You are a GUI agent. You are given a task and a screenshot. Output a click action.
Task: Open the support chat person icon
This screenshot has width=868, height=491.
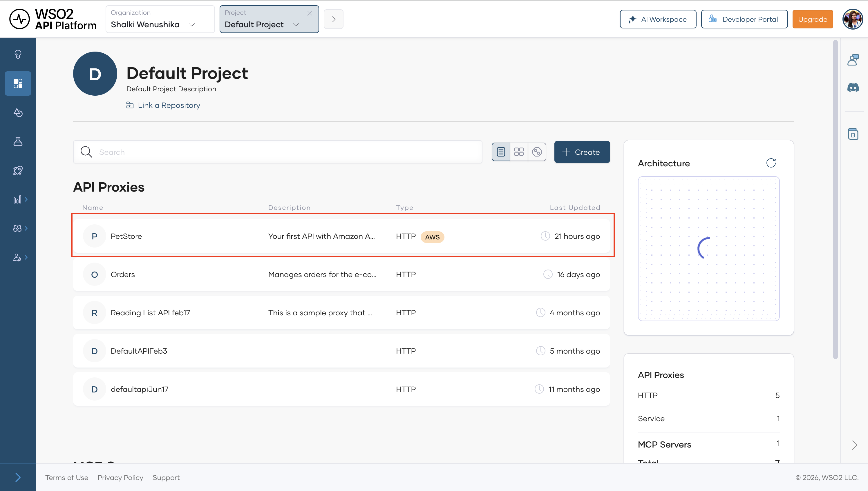click(853, 60)
